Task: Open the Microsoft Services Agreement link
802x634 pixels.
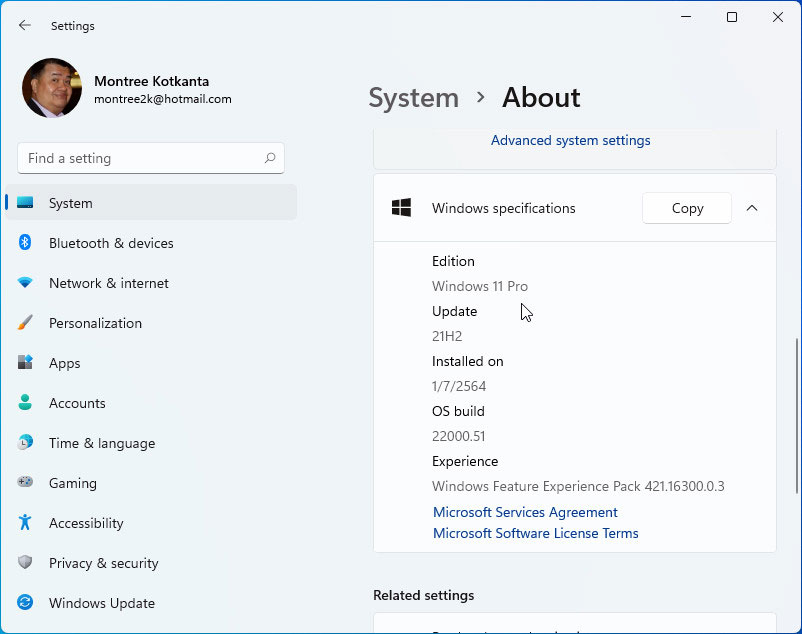Action: click(524, 512)
